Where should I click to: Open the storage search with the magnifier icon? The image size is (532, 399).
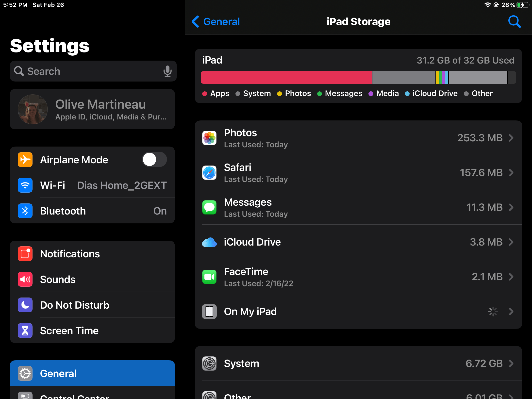514,22
